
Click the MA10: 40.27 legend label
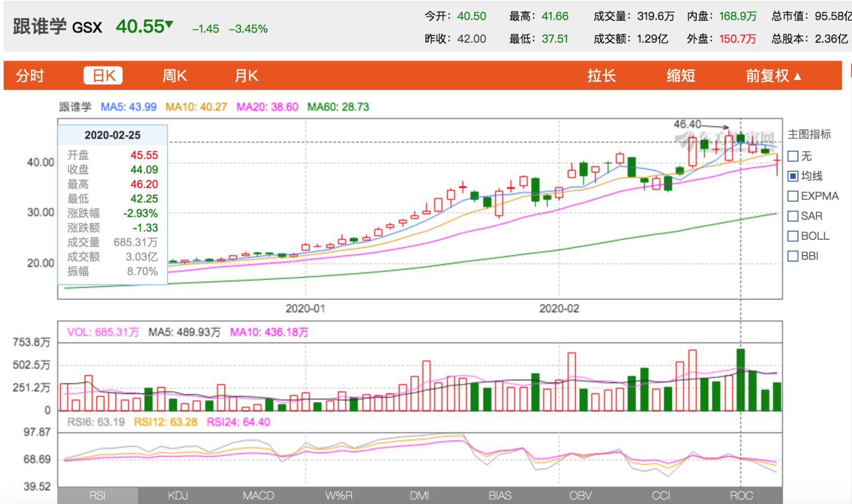click(196, 107)
